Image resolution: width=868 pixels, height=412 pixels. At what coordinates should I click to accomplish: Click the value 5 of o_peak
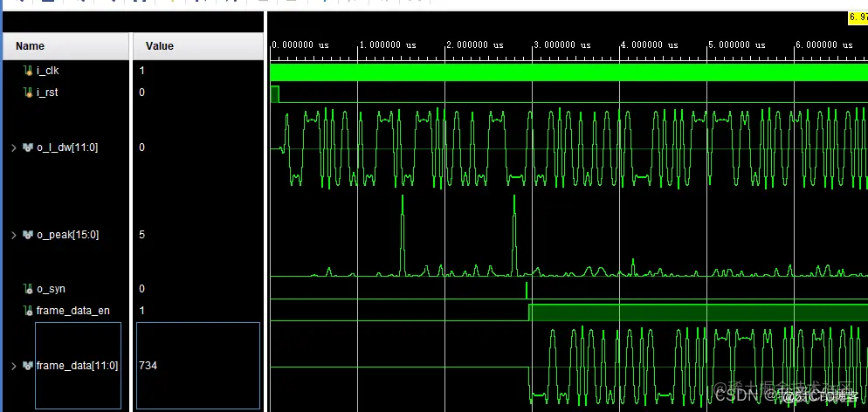141,235
